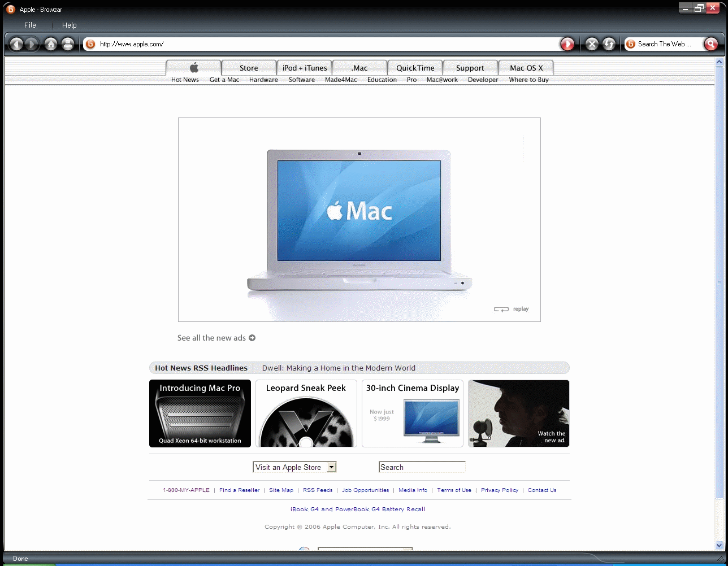The height and width of the screenshot is (566, 728).
Task: Open the 30-inch Cinema Display promo tile
Action: (x=413, y=413)
